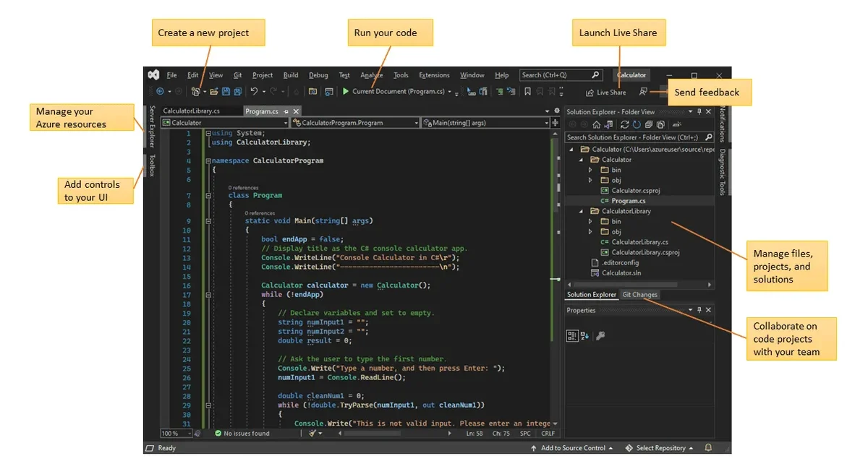This screenshot has height=469, width=868.
Task: Click the Live Share button
Action: point(605,92)
